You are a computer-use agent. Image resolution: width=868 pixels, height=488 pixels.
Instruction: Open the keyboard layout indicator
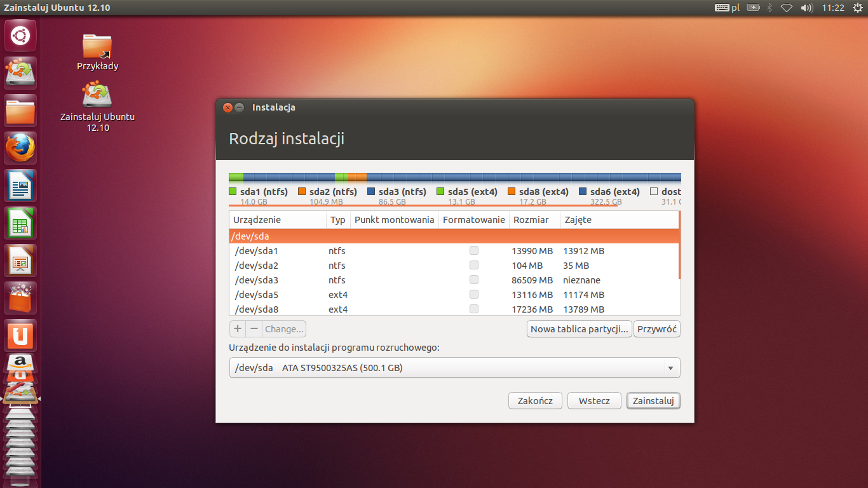coord(728,8)
